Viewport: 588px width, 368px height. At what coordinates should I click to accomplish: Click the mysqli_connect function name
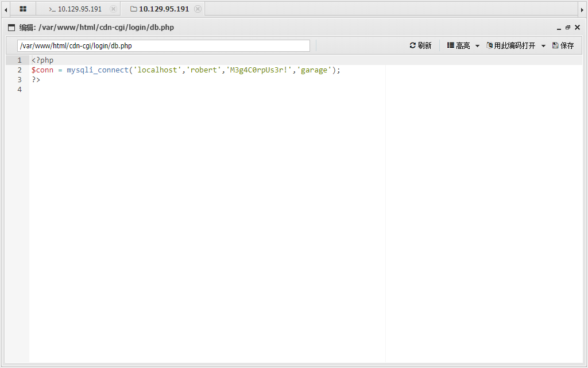point(98,70)
